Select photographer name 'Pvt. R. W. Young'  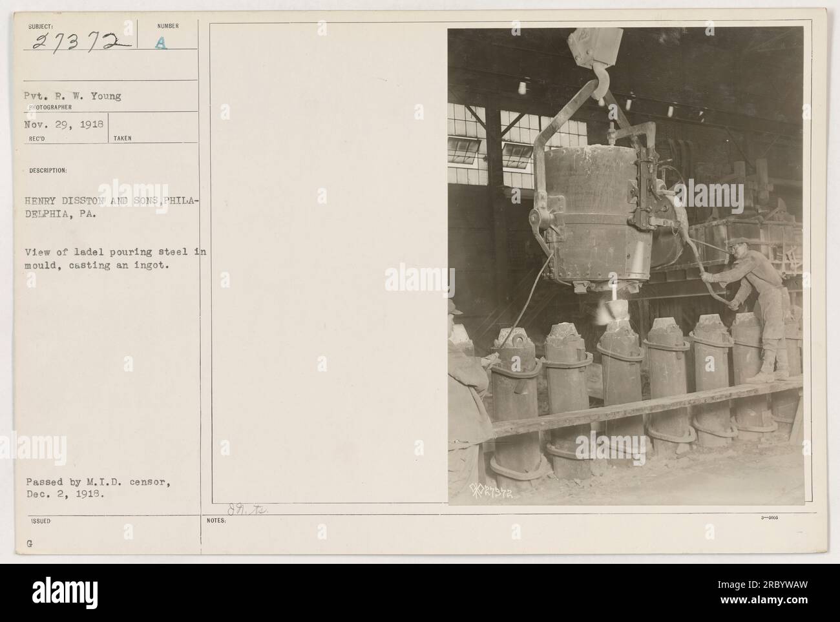pyautogui.click(x=73, y=96)
